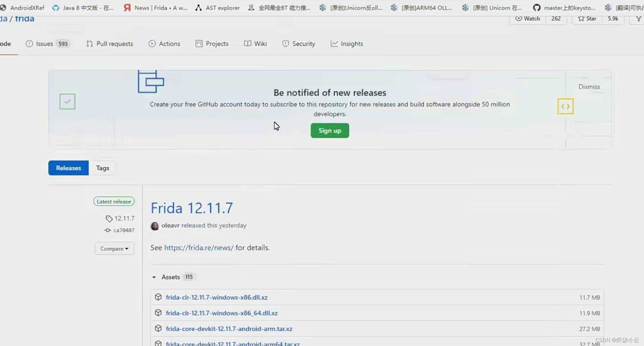This screenshot has height=346, width=644.
Task: Open the Compare dropdown
Action: [114, 248]
